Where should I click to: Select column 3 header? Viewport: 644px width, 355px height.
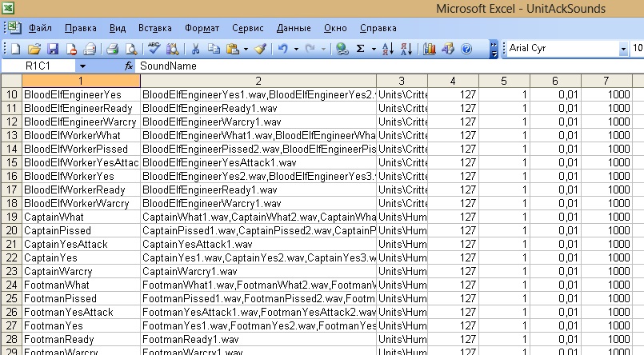tap(402, 81)
